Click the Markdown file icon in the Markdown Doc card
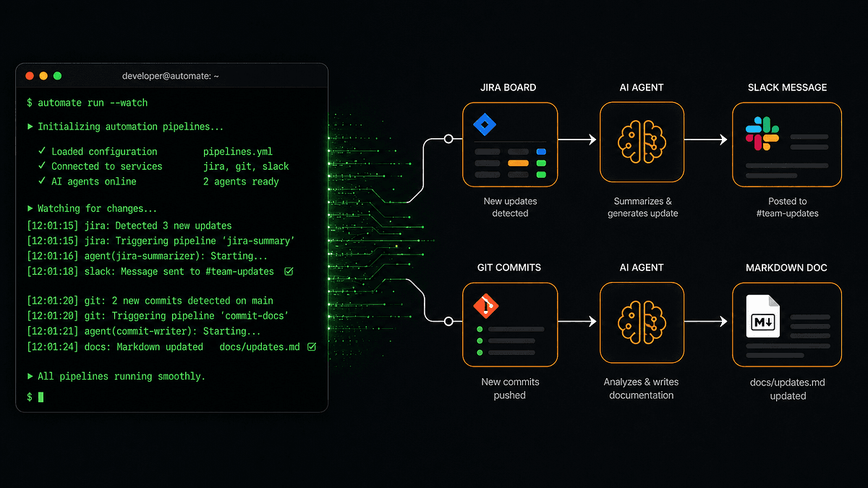 (763, 317)
